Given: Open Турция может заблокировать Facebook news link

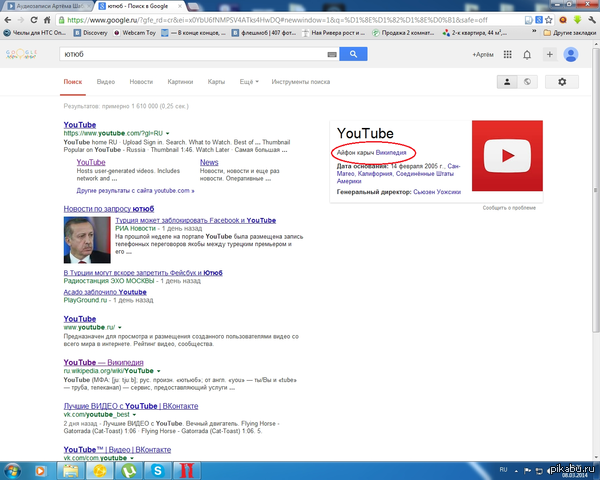Looking at the screenshot, I should 196,220.
